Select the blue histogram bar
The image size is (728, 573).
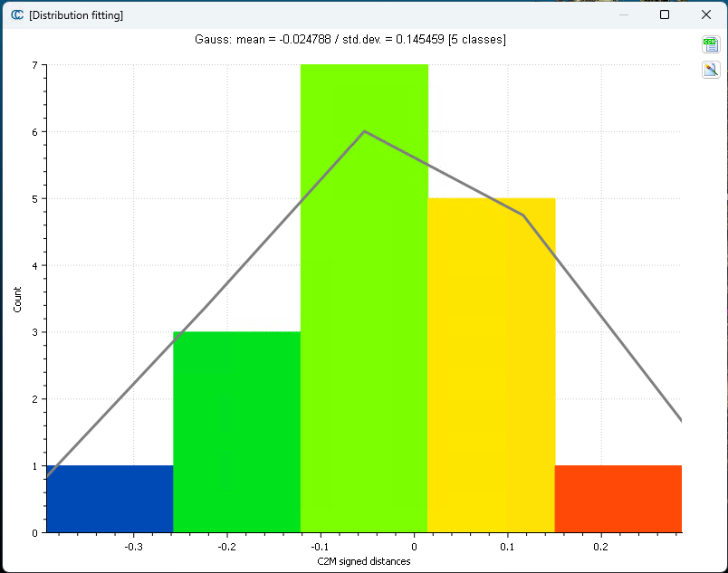[x=110, y=499]
